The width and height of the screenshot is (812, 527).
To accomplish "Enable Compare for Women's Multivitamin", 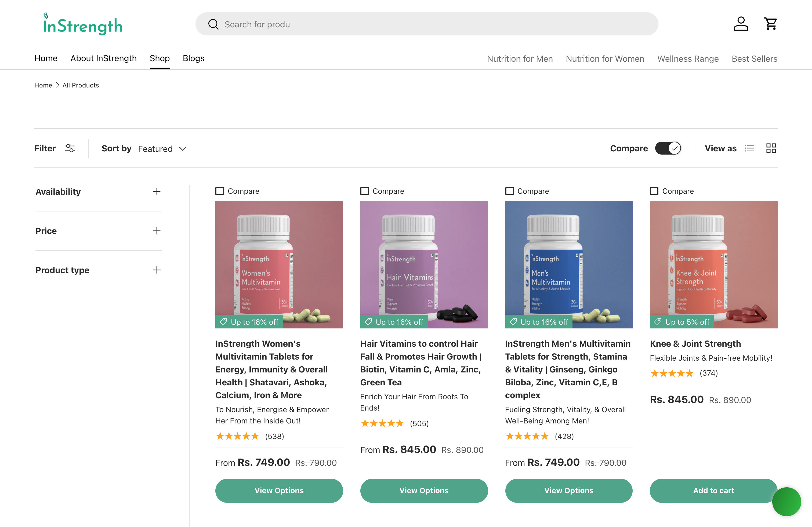I will [220, 191].
